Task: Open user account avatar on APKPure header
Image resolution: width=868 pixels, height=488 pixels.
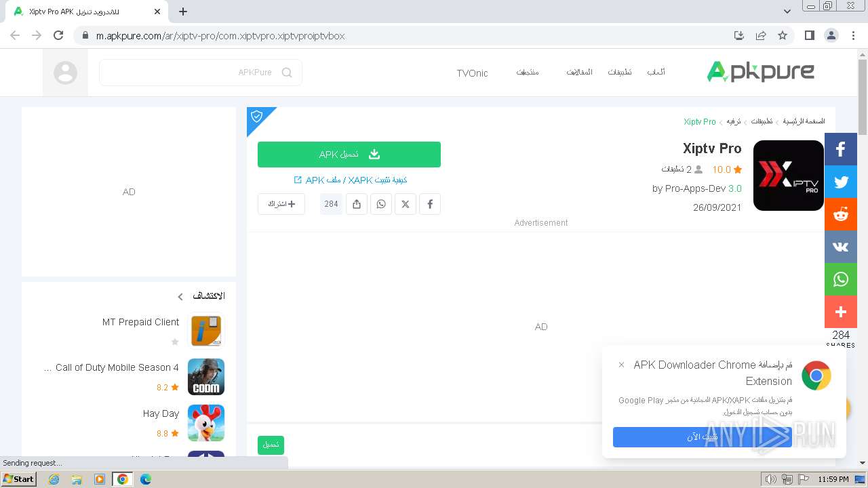Action: 65,73
